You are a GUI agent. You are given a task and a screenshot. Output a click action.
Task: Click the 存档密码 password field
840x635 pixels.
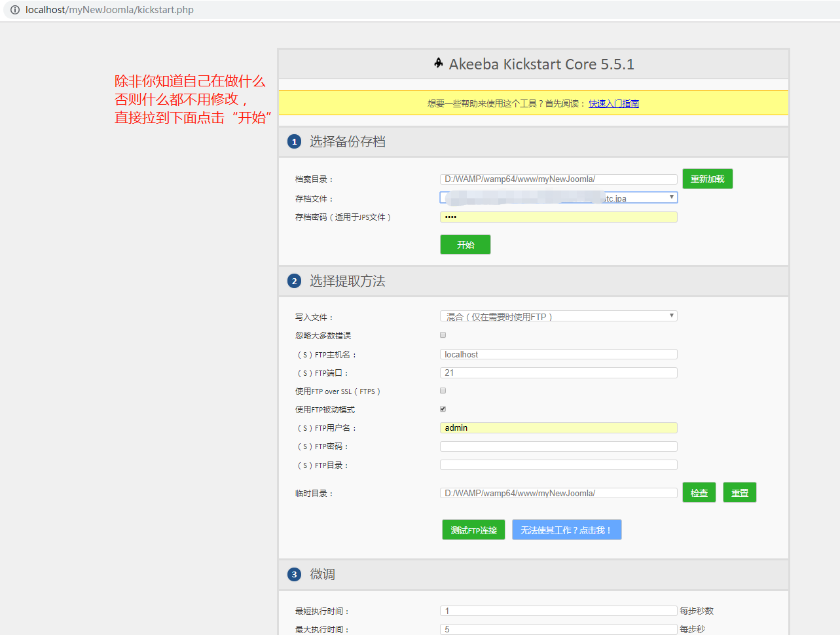(x=558, y=217)
